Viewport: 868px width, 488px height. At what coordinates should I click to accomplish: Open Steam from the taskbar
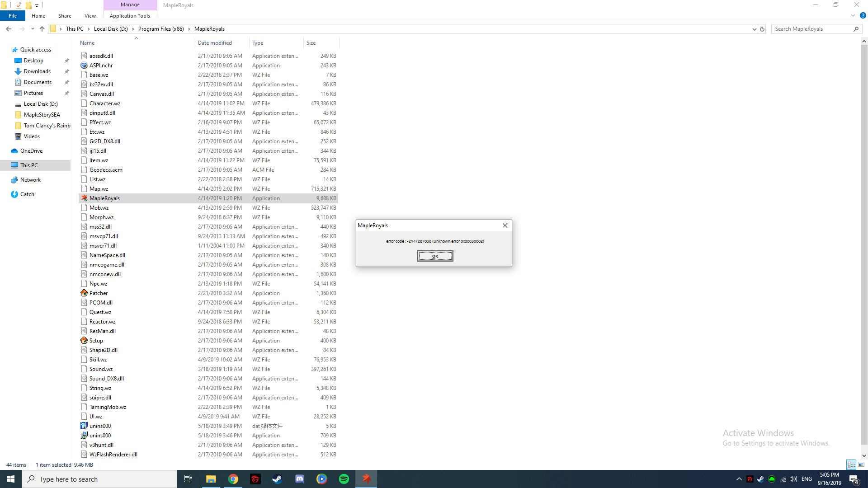coord(277,479)
